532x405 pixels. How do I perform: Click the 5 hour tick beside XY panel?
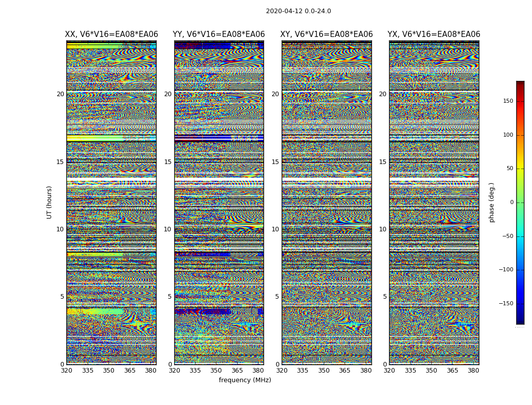pos(277,297)
